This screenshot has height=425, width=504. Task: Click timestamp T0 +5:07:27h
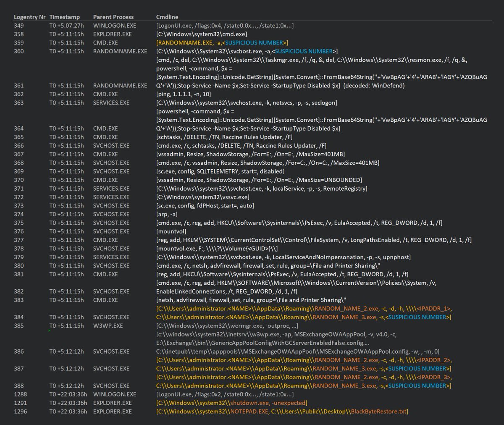coord(66,26)
